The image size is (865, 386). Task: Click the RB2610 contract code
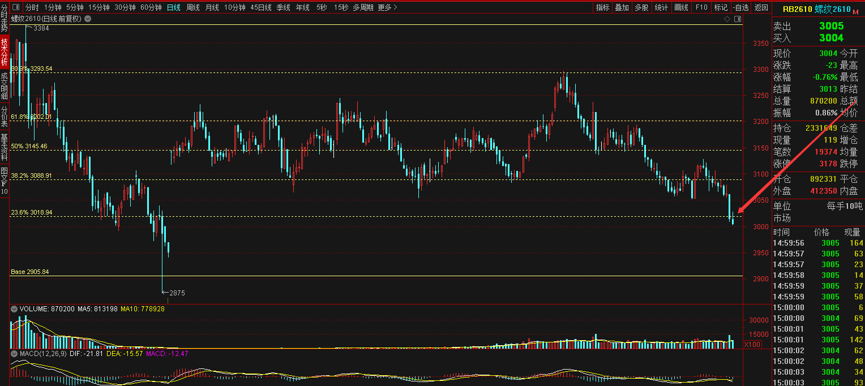point(798,9)
